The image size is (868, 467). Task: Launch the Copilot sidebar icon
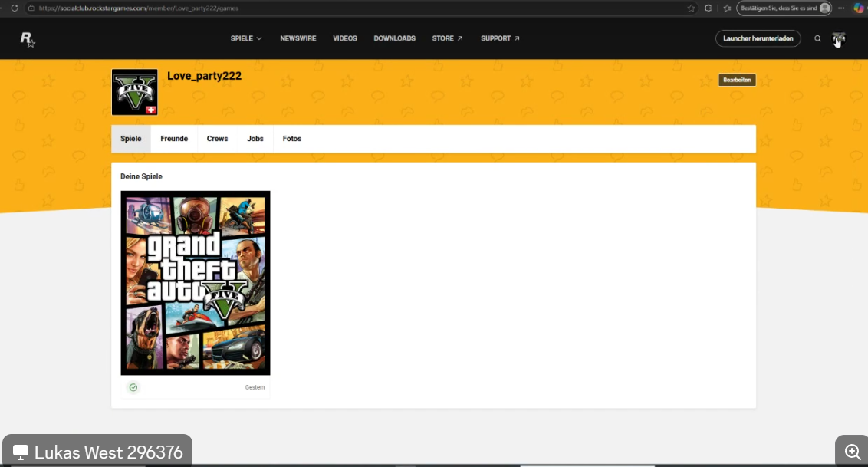tap(859, 8)
